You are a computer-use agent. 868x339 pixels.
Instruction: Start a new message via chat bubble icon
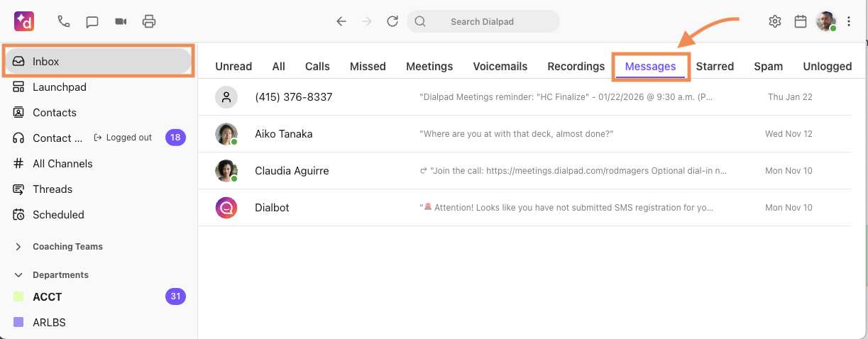coord(92,22)
